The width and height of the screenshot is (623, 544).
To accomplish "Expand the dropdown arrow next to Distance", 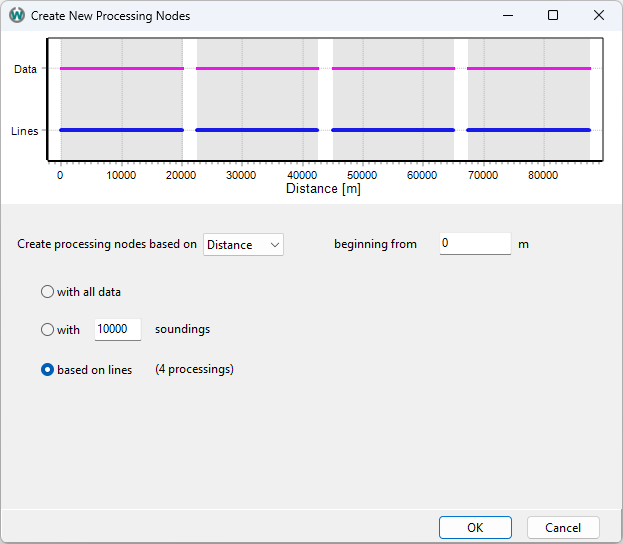I will 275,245.
